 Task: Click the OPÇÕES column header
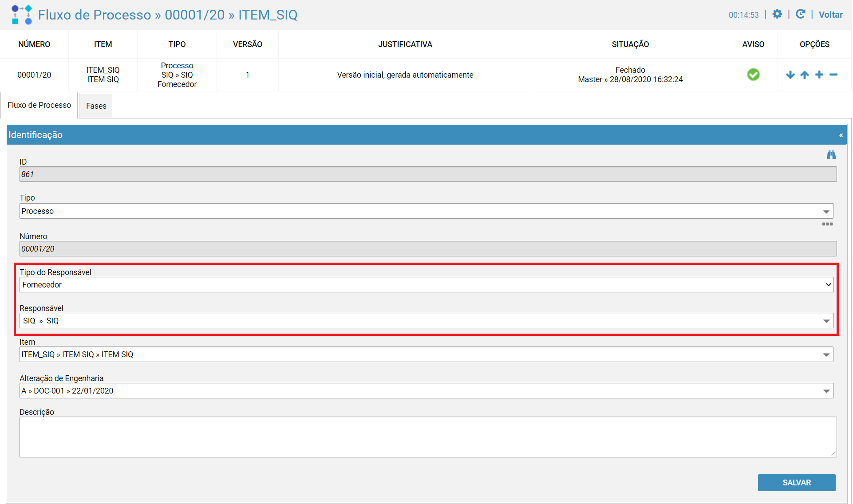pos(814,44)
